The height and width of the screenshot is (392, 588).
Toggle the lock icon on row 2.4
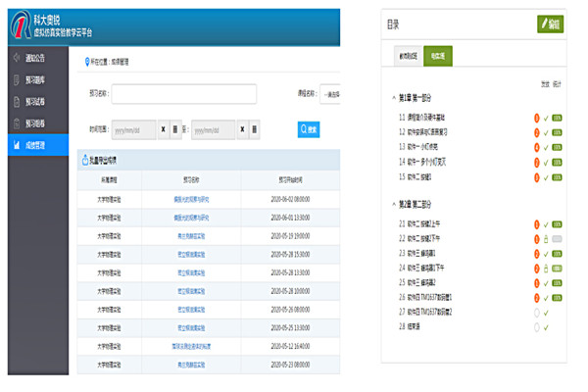546,269
